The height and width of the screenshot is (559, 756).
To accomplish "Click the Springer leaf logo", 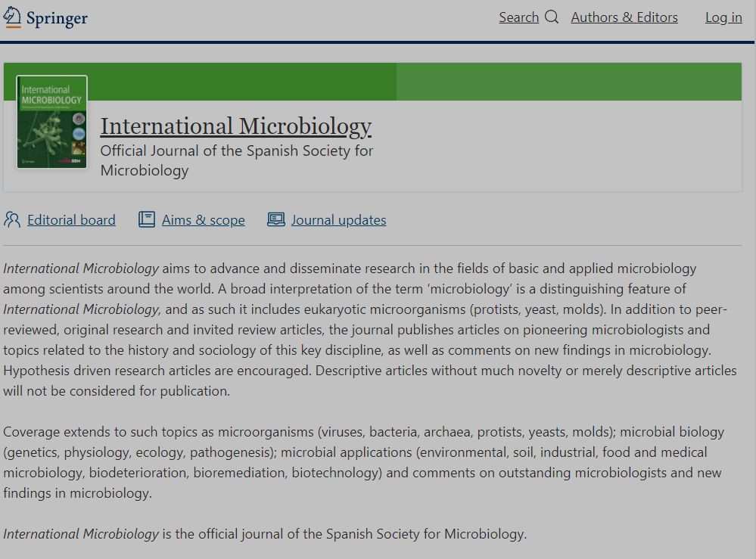I will 14,17.
